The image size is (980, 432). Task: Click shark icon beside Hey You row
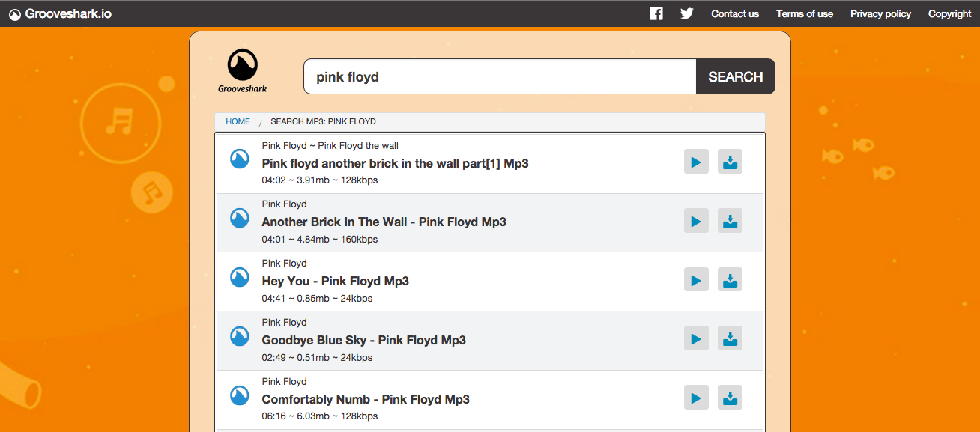click(x=240, y=277)
